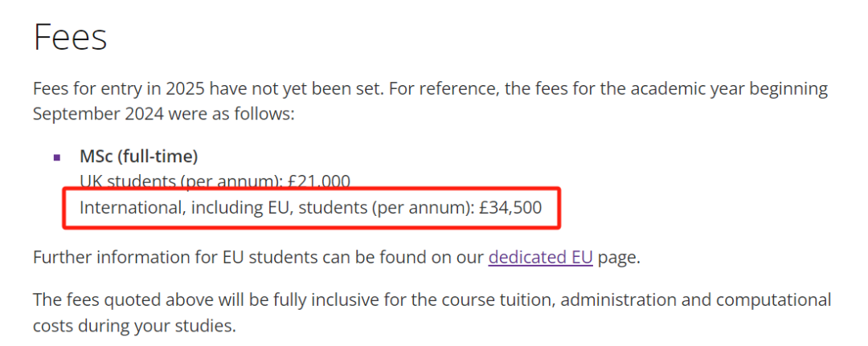
Task: Open the dedicated EU page link
Action: click(540, 258)
